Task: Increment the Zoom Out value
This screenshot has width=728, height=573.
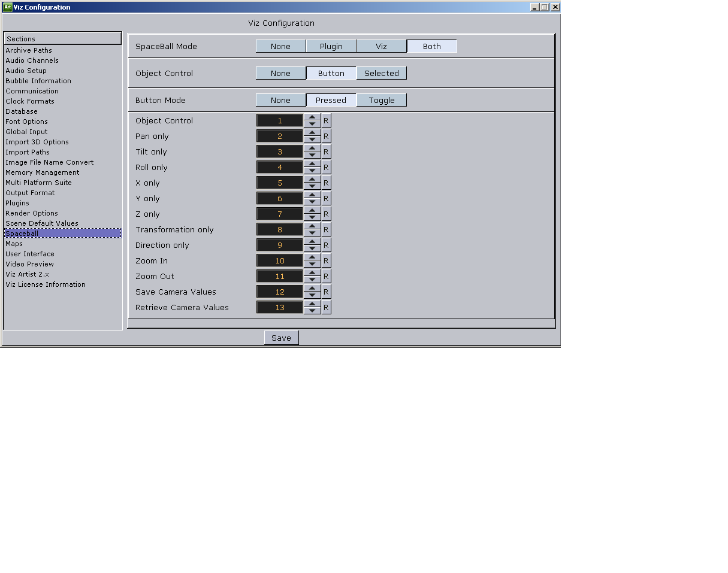Action: (x=312, y=274)
